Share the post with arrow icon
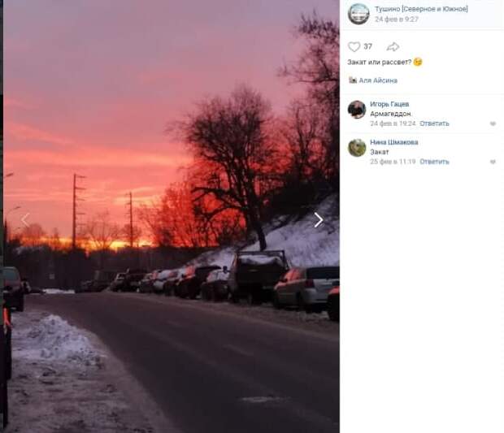504x433 pixels. pos(393,47)
